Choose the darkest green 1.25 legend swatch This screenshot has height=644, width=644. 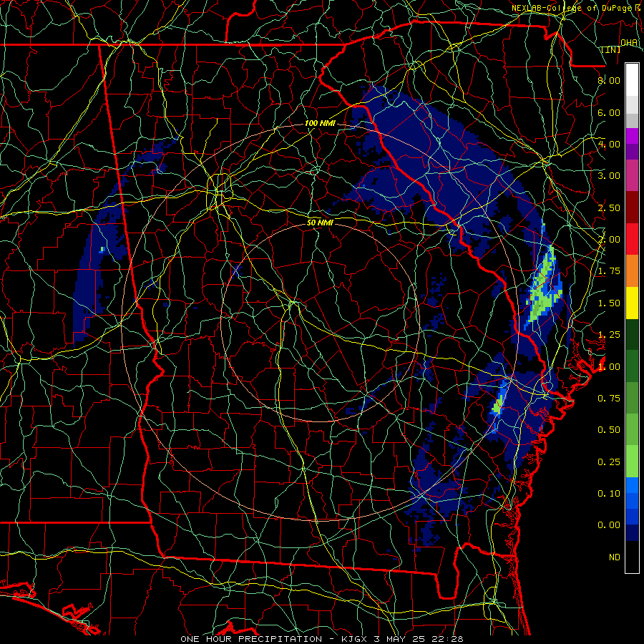632,334
